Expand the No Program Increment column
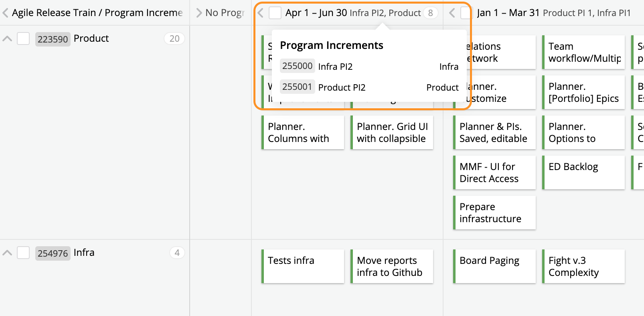644x316 pixels. point(199,13)
